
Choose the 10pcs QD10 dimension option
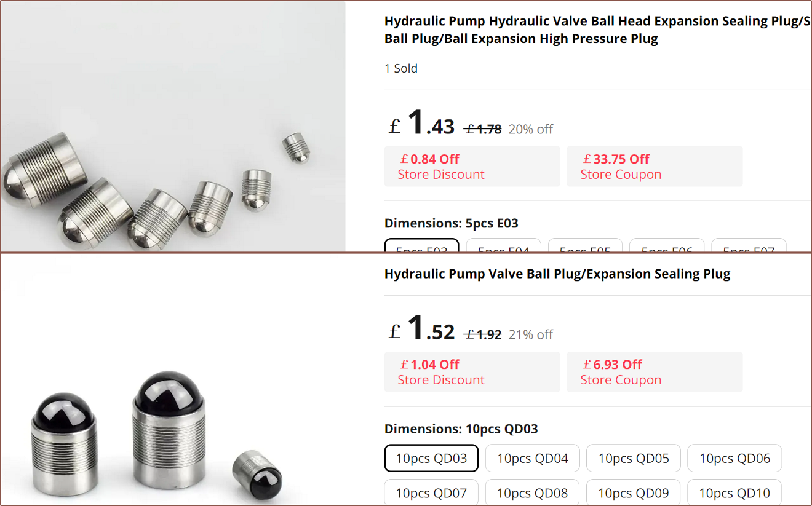click(734, 492)
